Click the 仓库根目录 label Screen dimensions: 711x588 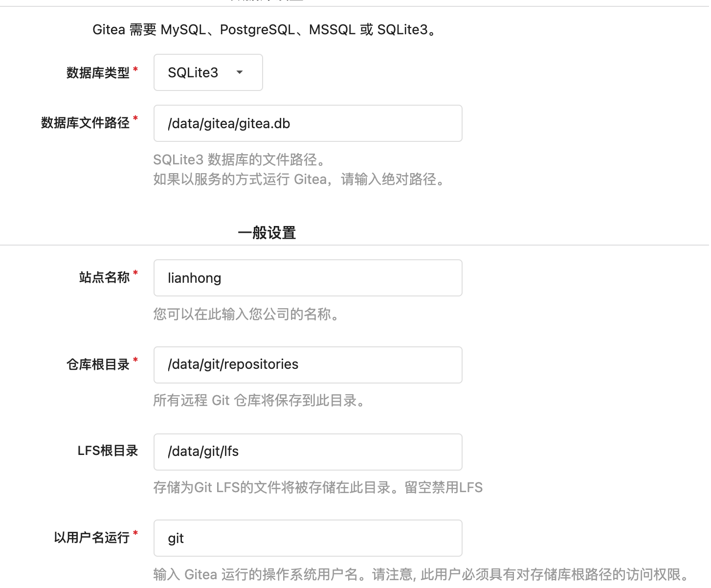(x=98, y=364)
